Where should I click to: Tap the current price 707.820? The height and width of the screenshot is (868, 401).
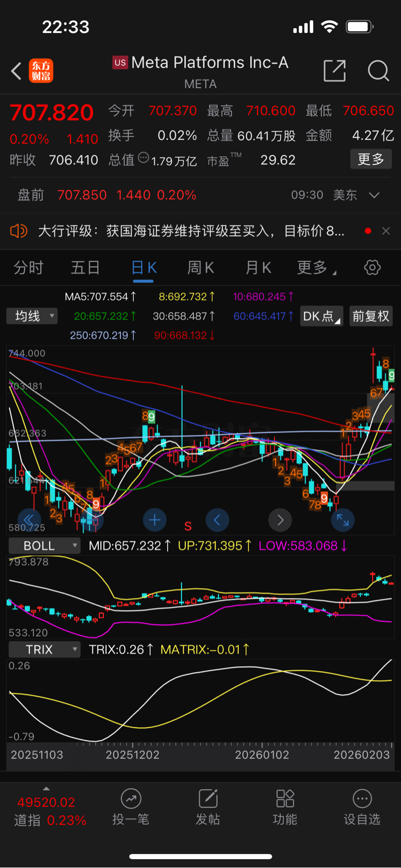click(x=52, y=113)
